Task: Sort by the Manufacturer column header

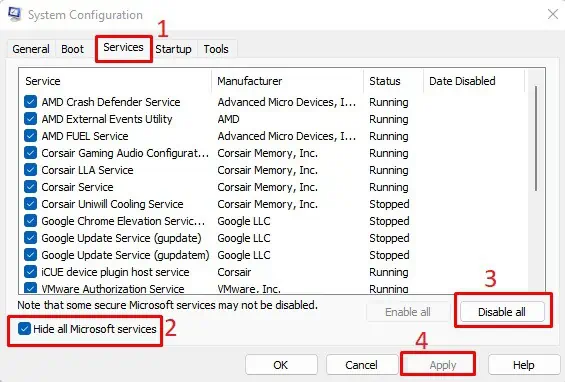Action: coord(288,81)
